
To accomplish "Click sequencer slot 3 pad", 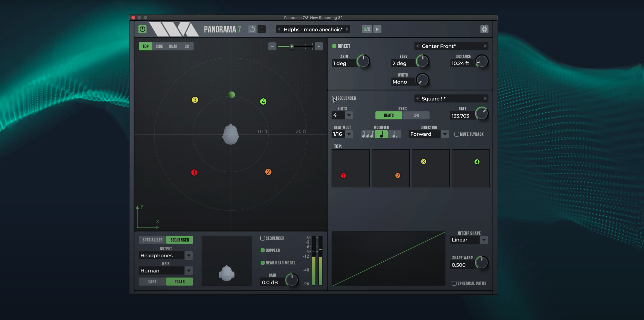I will tap(430, 168).
